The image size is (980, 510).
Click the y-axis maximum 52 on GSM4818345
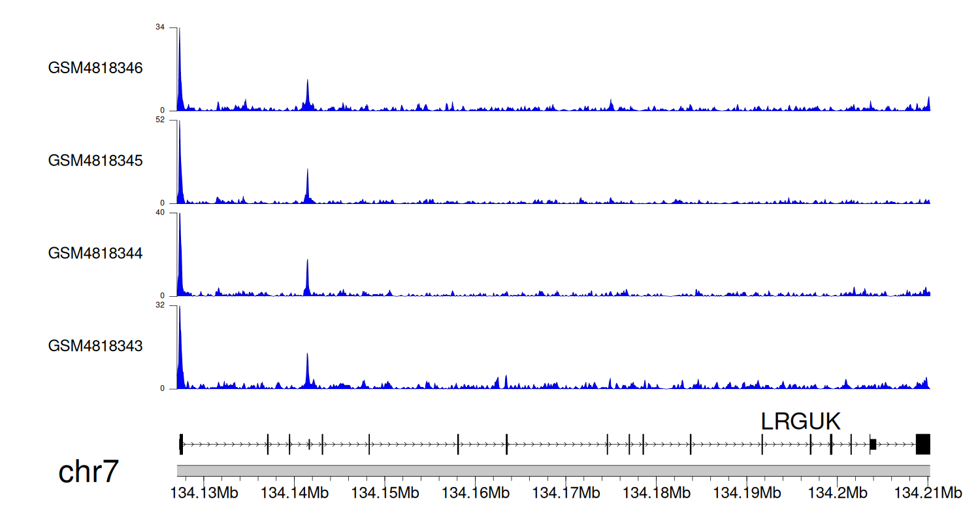tap(160, 120)
